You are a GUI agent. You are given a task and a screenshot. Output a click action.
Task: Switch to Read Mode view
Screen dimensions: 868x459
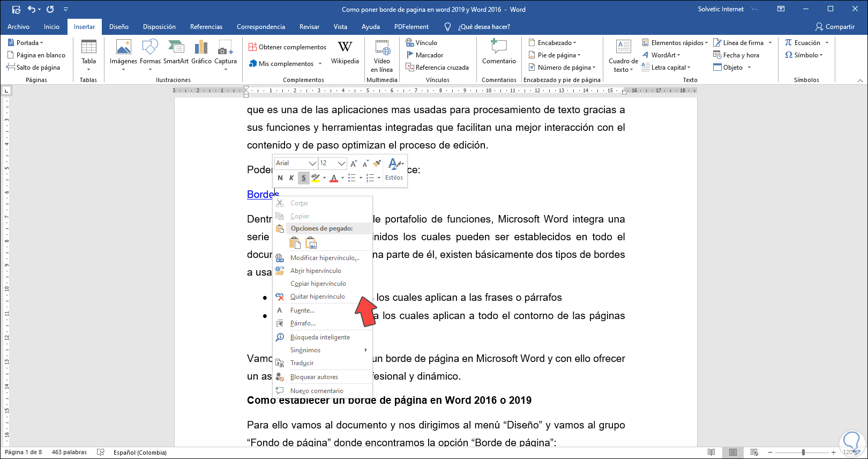point(712,453)
